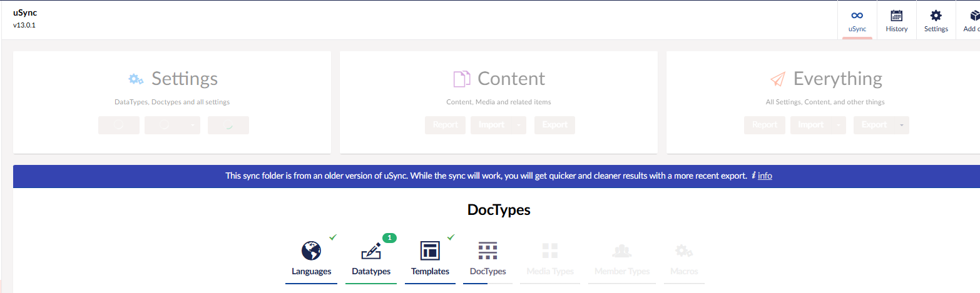Click Import in the Content card

tap(491, 125)
